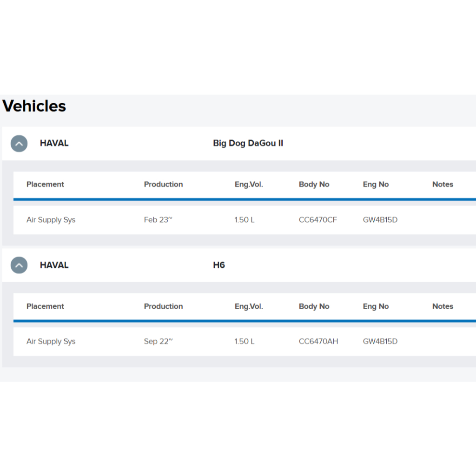Click Placement header in Big Dog table
The height and width of the screenshot is (476, 476).
pos(45,185)
